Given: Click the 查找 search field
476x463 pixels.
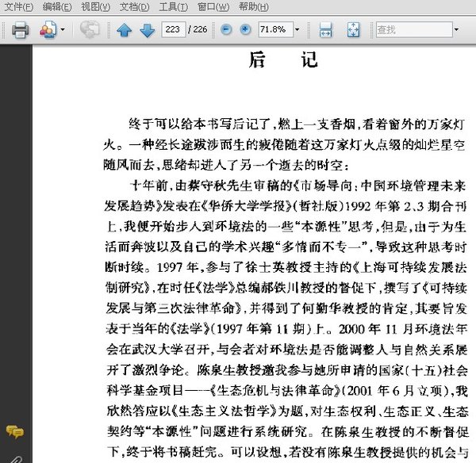Looking at the screenshot, I should point(414,29).
